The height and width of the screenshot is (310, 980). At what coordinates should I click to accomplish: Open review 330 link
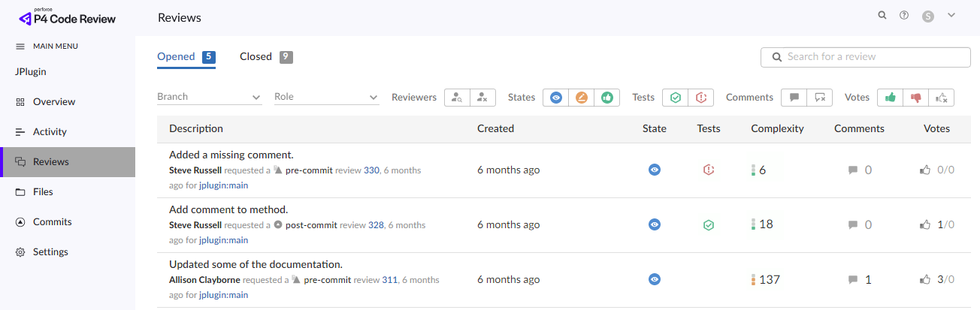(371, 171)
